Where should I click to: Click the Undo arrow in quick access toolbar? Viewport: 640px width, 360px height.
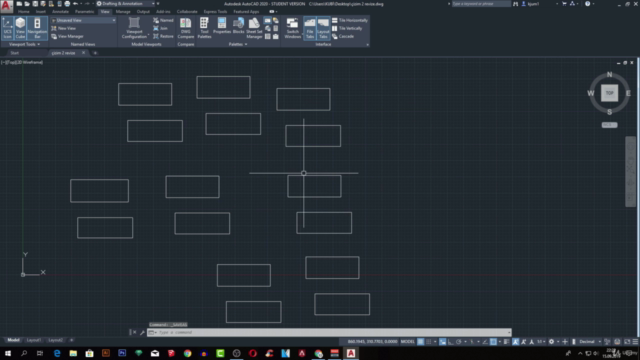click(76, 4)
